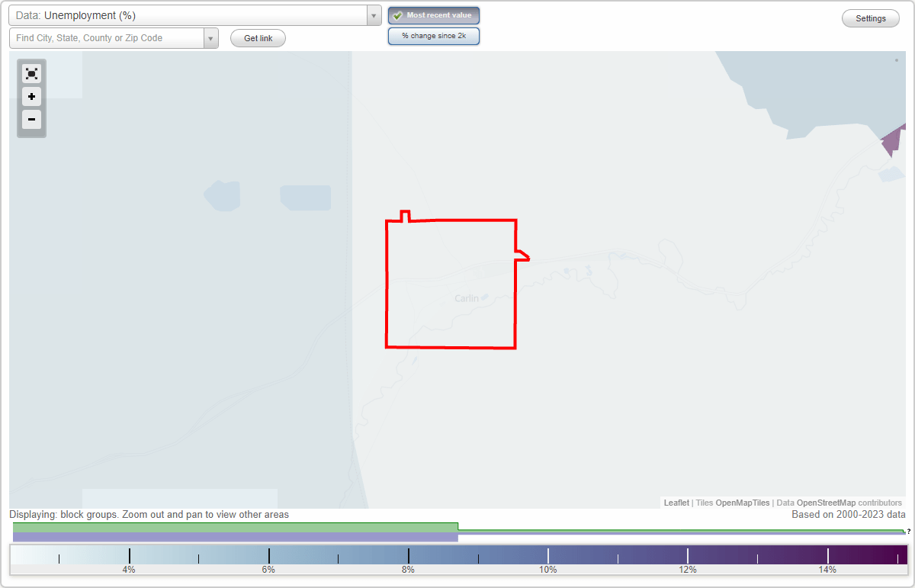
Task: Open the Data: Unemployment (%) dropdown arrow
Action: 374,15
